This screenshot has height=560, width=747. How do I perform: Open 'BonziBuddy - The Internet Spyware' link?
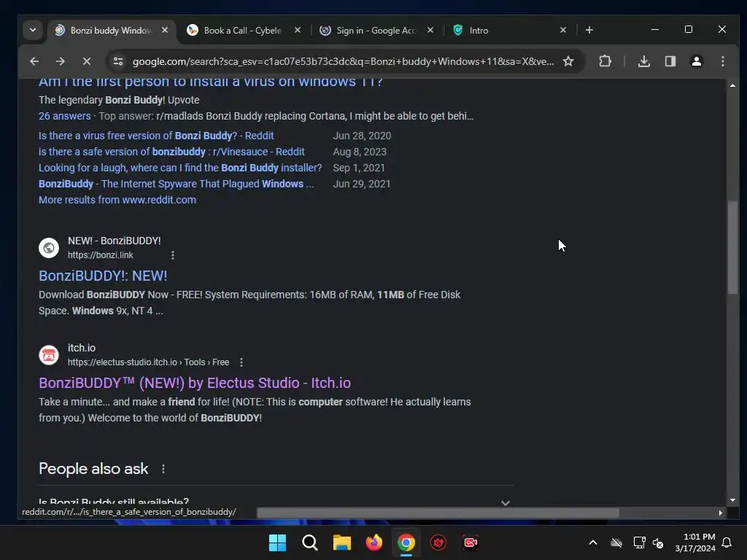point(177,184)
